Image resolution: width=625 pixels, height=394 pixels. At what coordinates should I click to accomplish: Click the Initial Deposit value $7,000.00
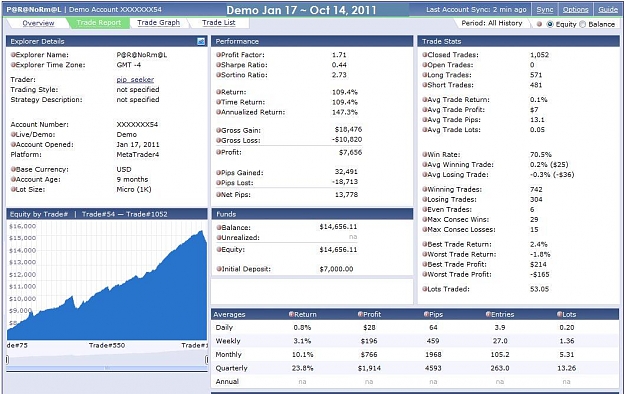click(336, 269)
